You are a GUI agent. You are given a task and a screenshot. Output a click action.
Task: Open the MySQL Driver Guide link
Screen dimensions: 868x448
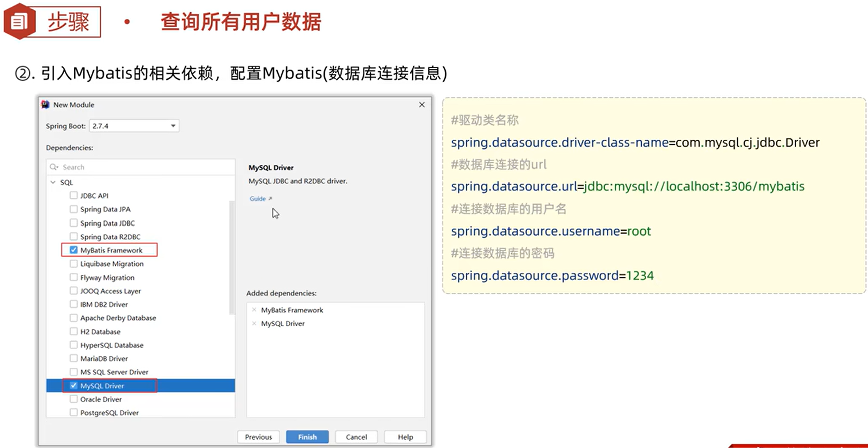(x=258, y=198)
